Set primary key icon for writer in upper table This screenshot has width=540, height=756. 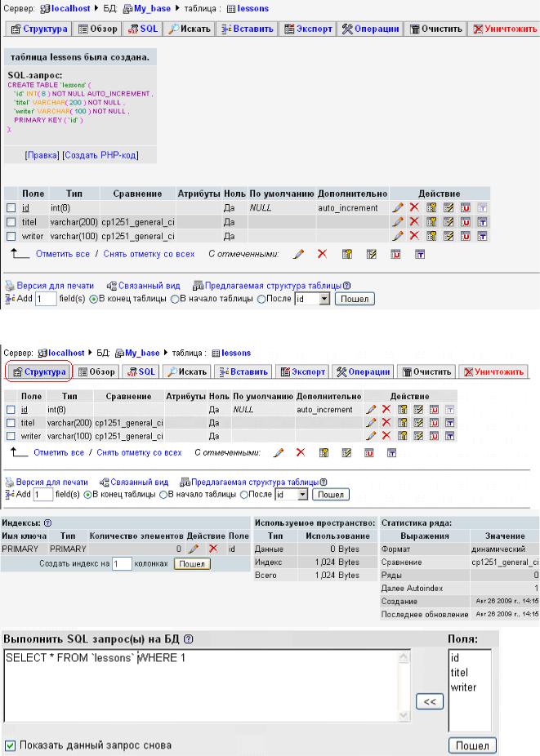coord(431,236)
